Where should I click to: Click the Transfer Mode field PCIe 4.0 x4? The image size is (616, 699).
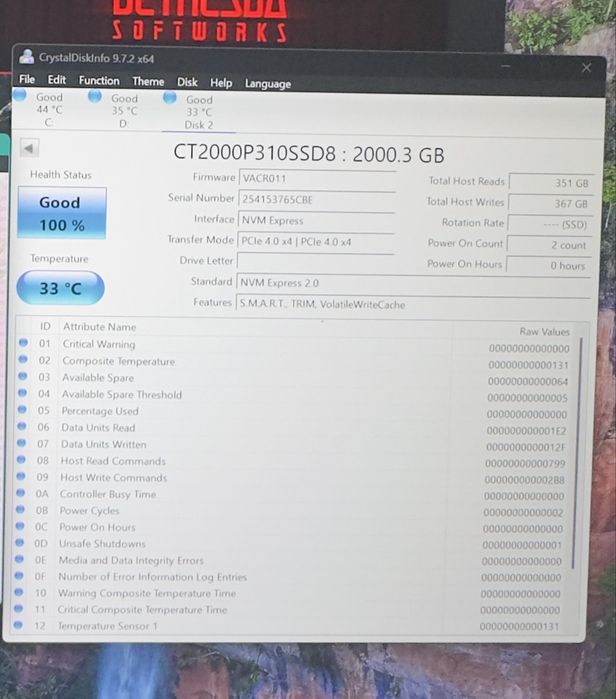click(316, 241)
